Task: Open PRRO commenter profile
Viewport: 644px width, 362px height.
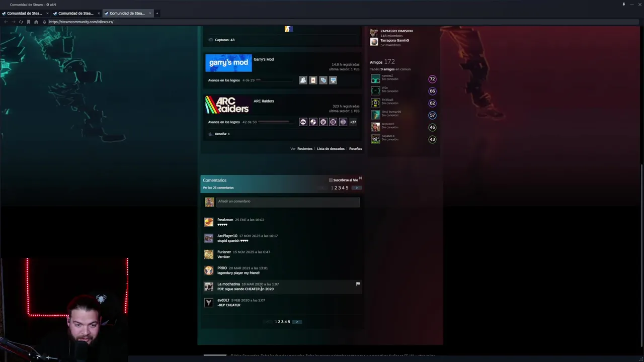Action: (222, 268)
